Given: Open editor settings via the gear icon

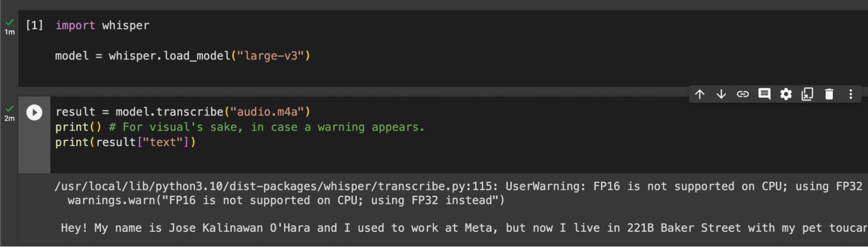Looking at the screenshot, I should pos(786,94).
